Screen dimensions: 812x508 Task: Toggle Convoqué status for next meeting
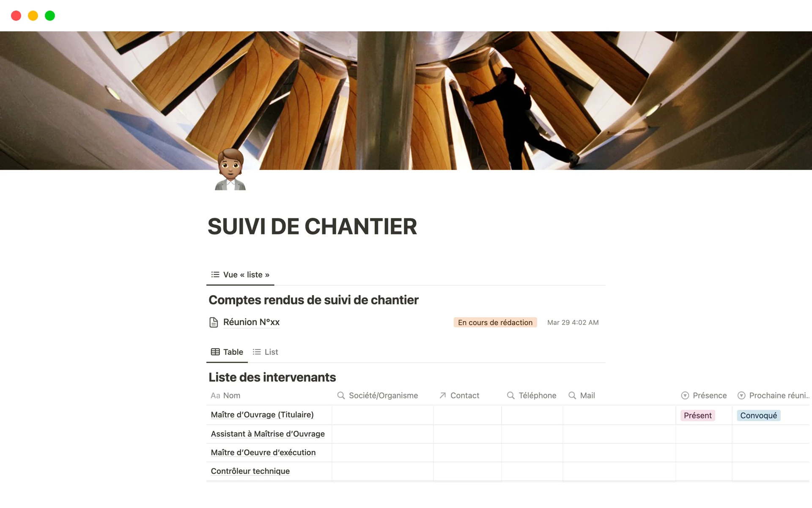click(x=757, y=416)
